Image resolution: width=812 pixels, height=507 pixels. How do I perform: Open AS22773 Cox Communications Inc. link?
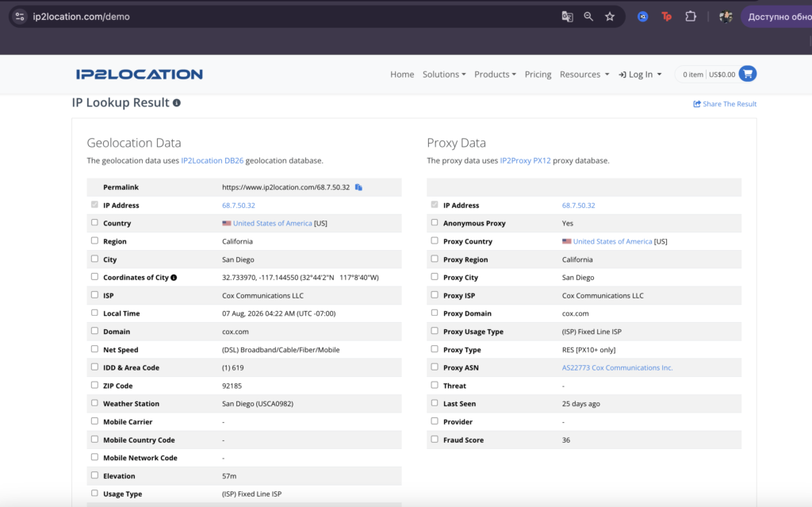617,367
